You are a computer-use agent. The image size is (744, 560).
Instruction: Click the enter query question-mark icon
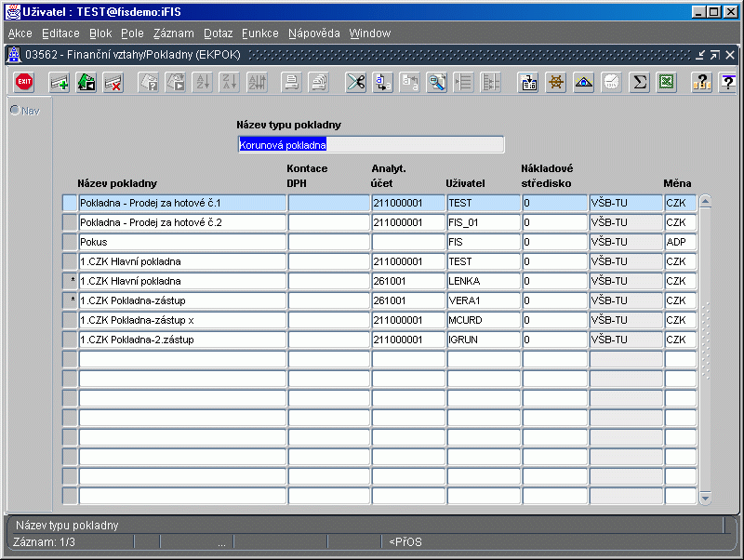click(148, 83)
